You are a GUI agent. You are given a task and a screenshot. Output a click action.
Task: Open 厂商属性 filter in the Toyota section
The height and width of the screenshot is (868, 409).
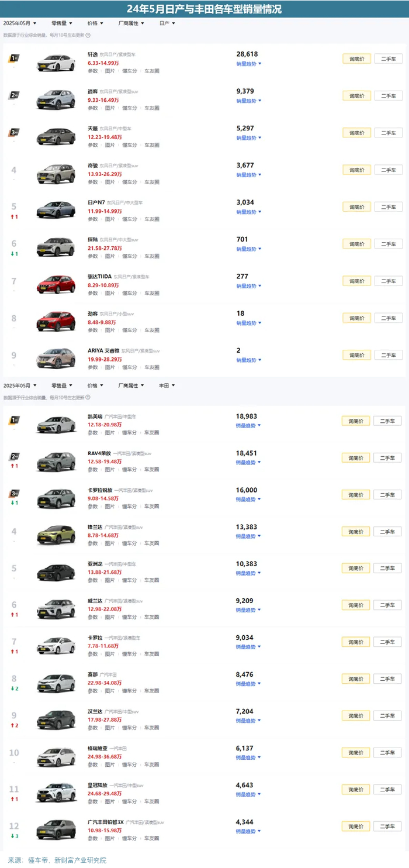[131, 385]
